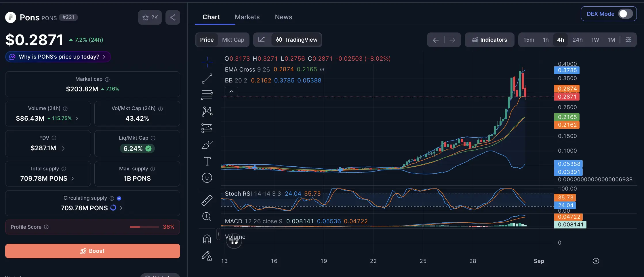Click the Pons coin logo
The height and width of the screenshot is (277, 644).
[11, 17]
